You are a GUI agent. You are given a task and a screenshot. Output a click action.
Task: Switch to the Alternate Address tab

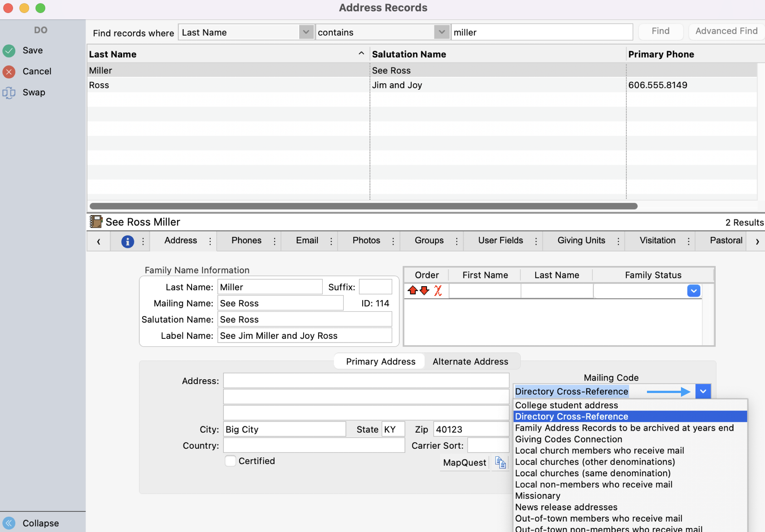point(470,361)
